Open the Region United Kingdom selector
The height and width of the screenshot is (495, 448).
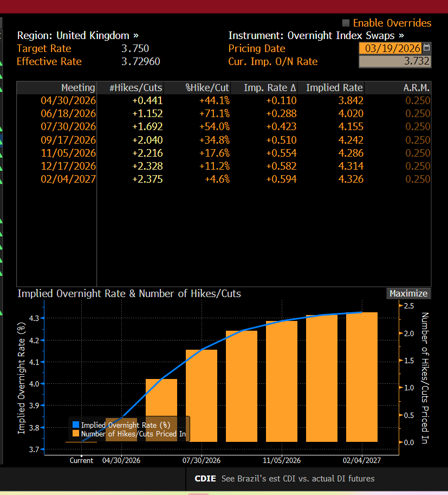coord(77,36)
